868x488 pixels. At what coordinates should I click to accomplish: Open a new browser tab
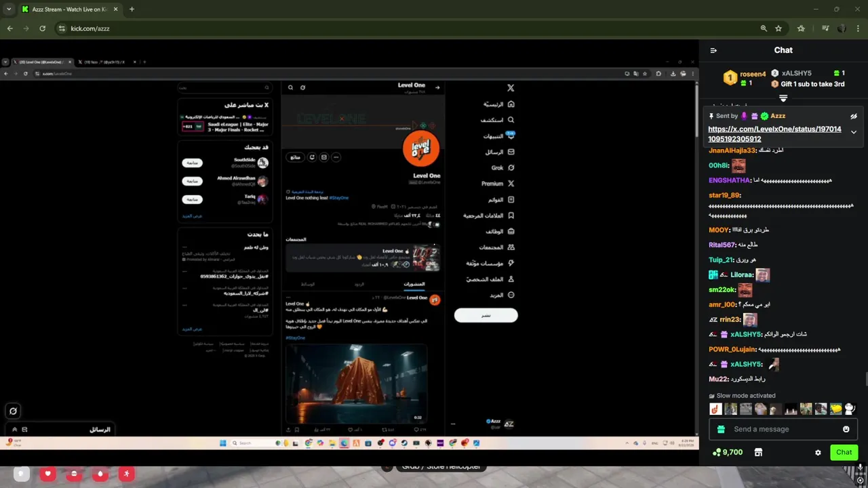tap(132, 9)
